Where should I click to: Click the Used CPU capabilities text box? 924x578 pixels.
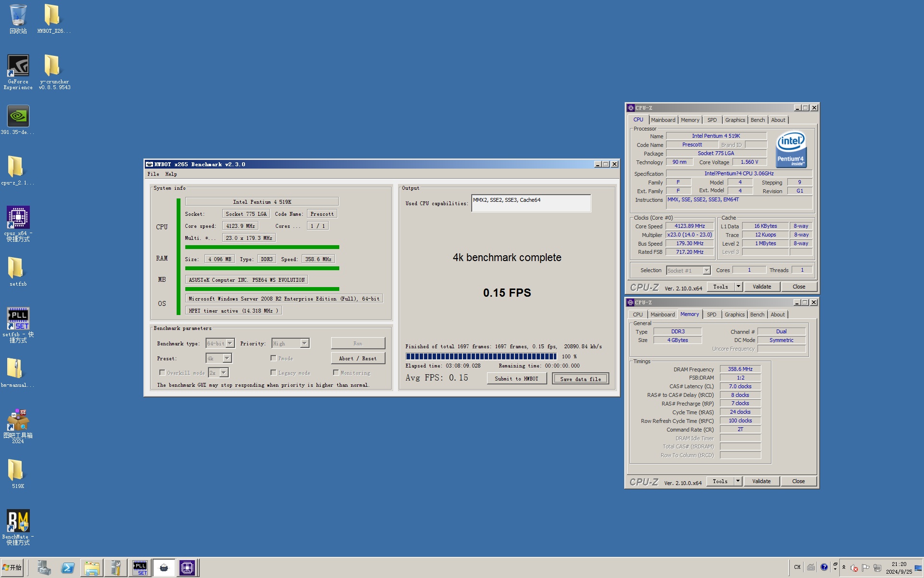[531, 203]
